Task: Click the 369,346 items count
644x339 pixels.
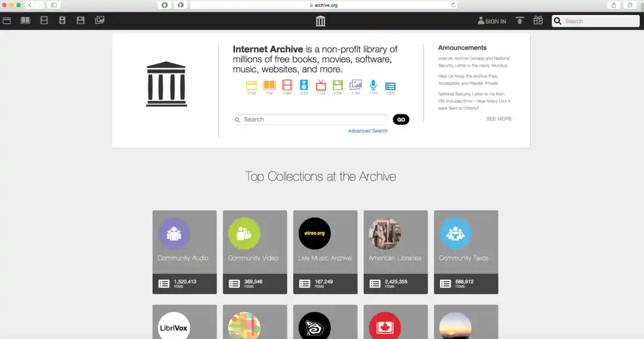Action: coord(253,282)
